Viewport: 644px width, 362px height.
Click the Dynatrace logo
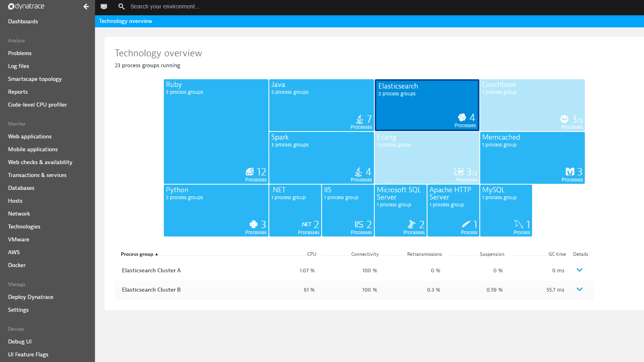[26, 6]
